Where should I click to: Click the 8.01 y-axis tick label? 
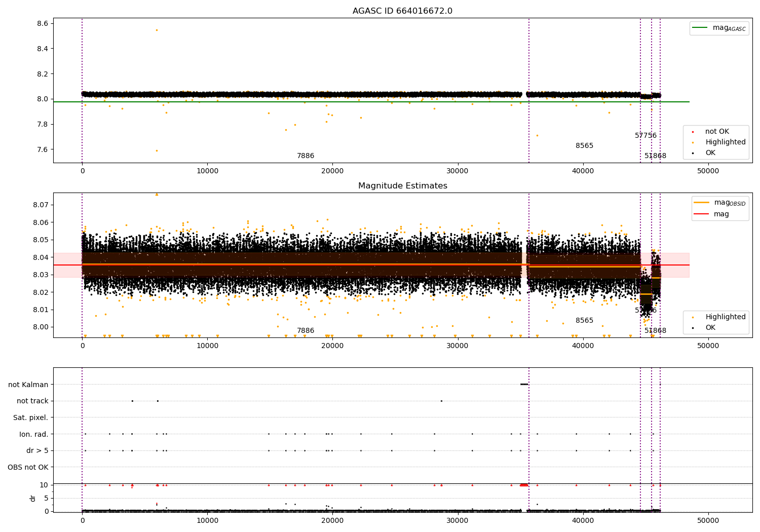41,310
